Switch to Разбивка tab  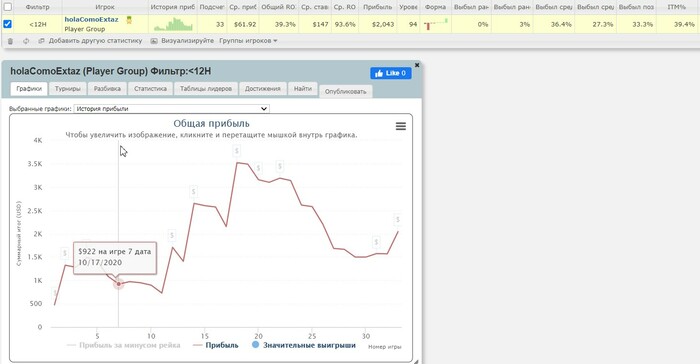tap(107, 88)
